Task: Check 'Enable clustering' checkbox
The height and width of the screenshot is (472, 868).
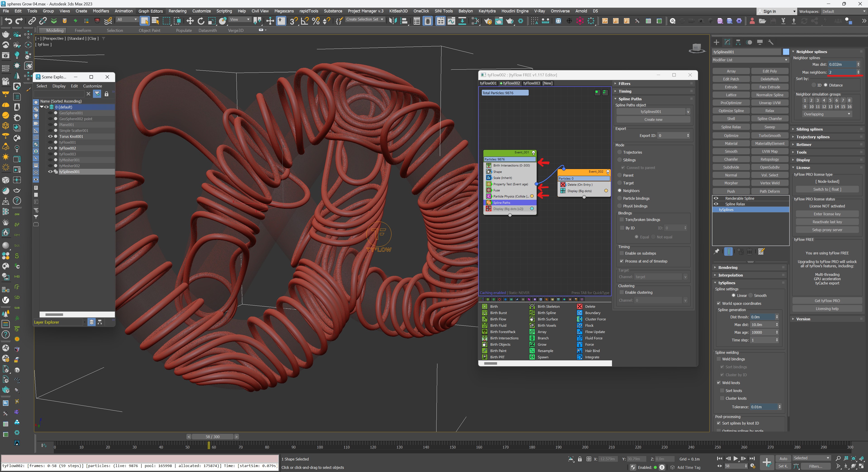Action: 622,292
